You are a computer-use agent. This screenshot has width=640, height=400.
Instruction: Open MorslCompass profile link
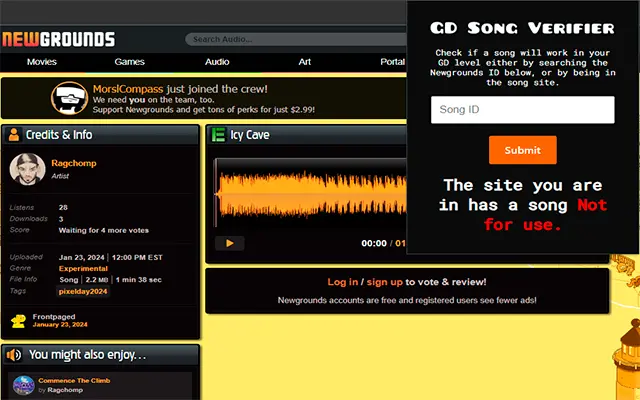coord(128,89)
